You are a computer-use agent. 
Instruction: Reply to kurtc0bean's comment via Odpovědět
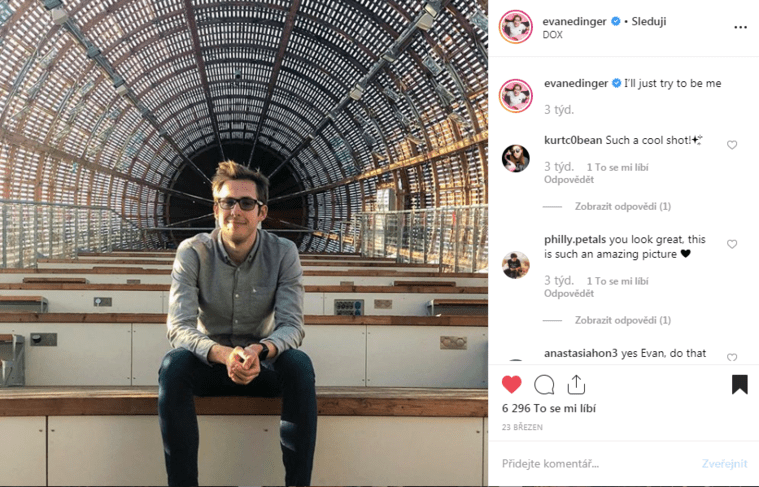[x=569, y=180]
